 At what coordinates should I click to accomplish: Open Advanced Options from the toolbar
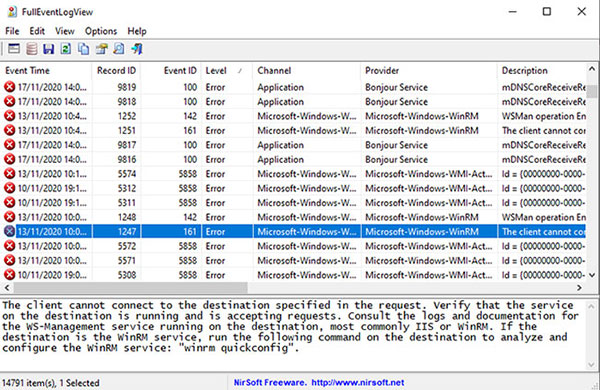[x=14, y=49]
